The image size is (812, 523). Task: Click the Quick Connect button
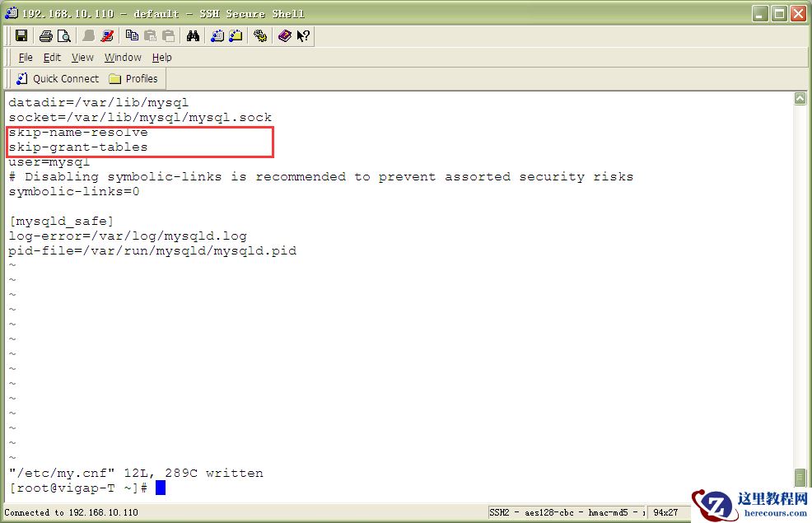[58, 79]
